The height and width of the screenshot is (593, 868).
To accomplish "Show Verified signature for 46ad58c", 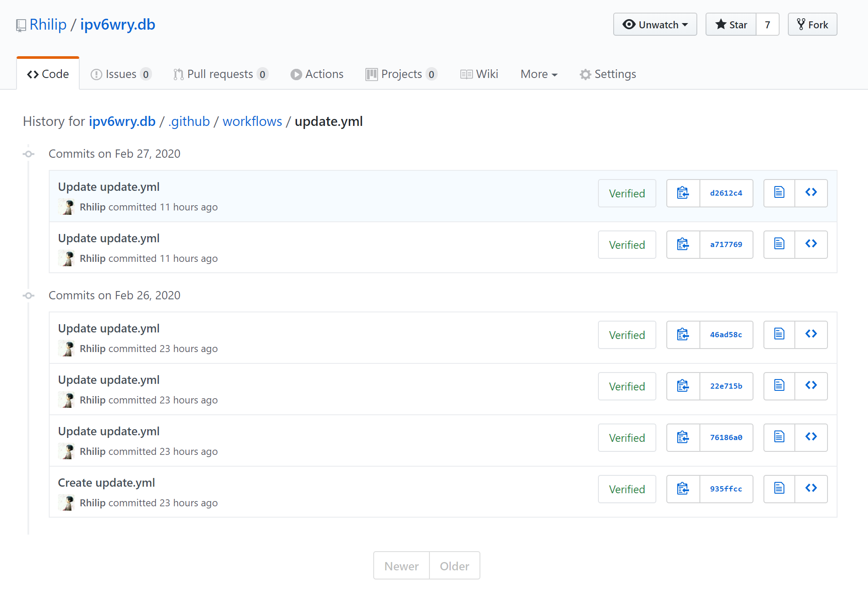I will [x=627, y=335].
